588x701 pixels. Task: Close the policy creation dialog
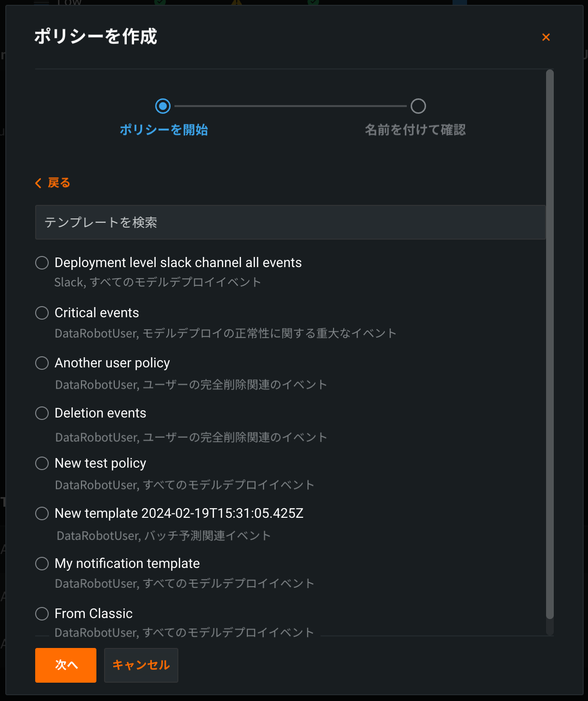coord(546,37)
